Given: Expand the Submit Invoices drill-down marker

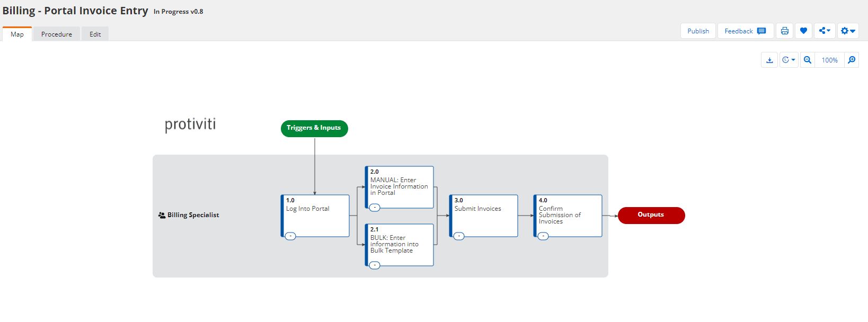Looking at the screenshot, I should pyautogui.click(x=459, y=236).
